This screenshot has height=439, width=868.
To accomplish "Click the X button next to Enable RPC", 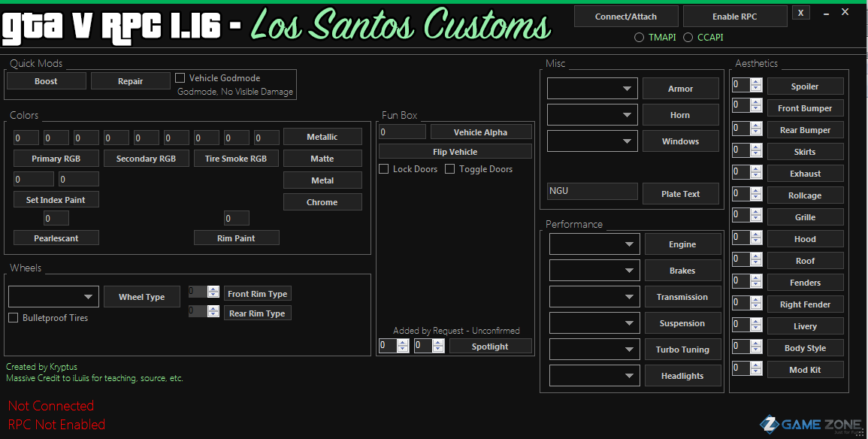I will 800,13.
